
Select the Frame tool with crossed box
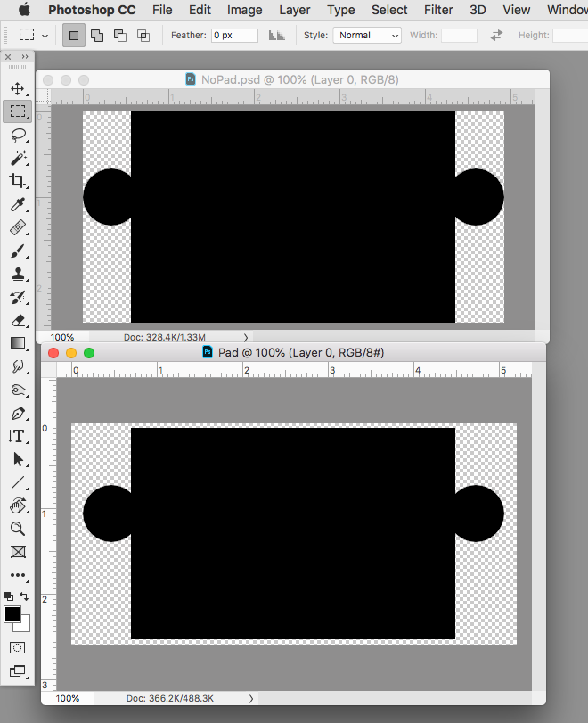[18, 552]
